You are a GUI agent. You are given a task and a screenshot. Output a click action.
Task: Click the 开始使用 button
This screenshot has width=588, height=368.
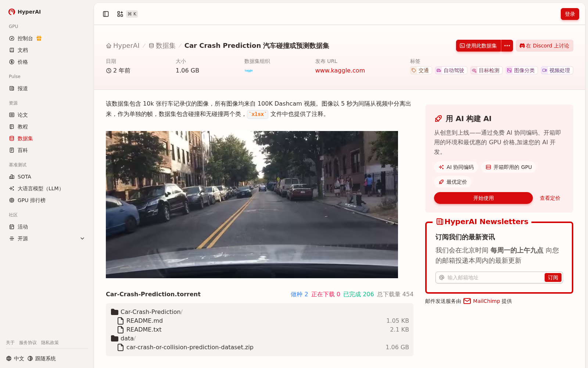point(483,198)
